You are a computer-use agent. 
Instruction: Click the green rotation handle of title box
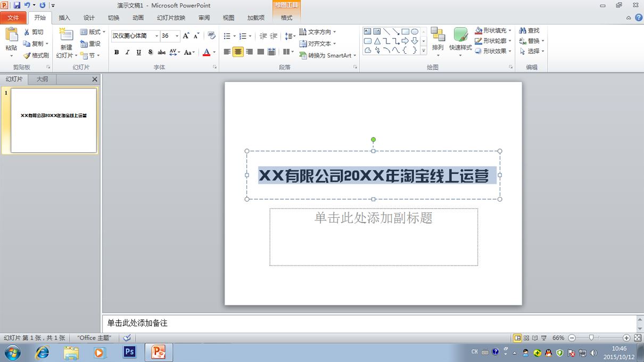373,139
